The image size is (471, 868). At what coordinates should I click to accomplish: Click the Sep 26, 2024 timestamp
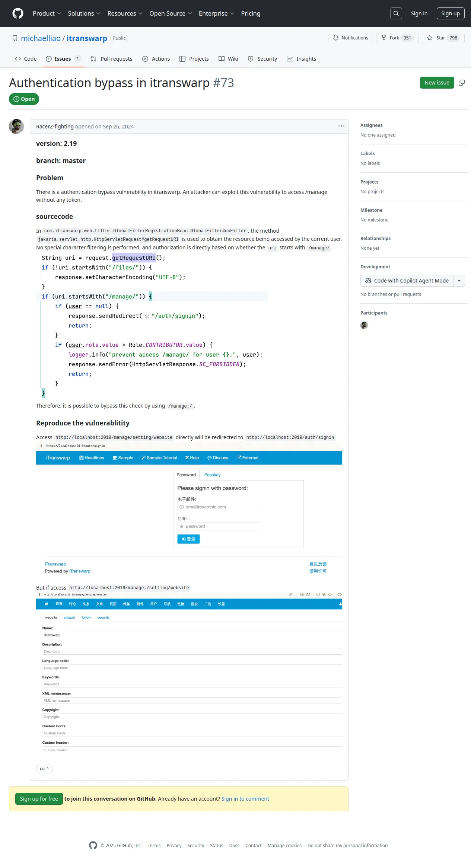118,127
